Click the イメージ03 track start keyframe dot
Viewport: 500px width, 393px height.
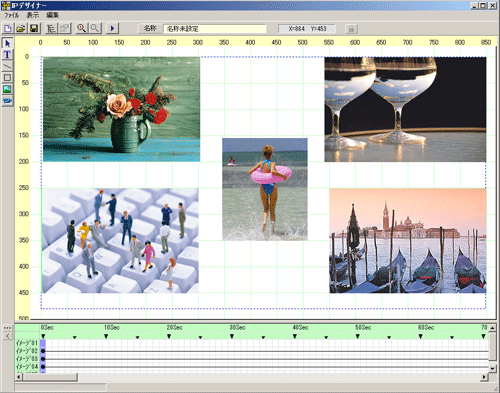(x=43, y=359)
